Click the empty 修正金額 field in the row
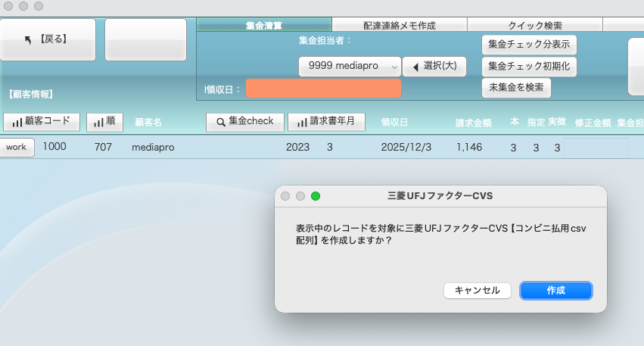The width and height of the screenshot is (644, 346). pyautogui.click(x=596, y=148)
